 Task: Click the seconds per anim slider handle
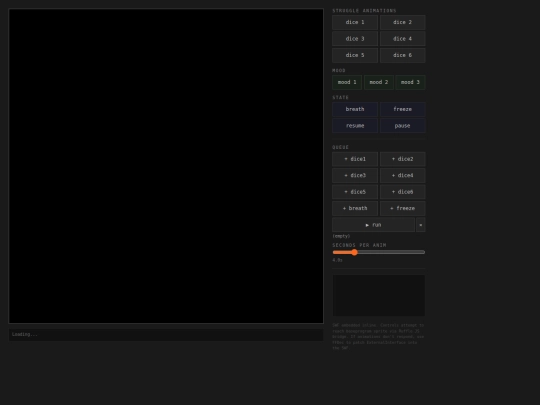point(354,252)
